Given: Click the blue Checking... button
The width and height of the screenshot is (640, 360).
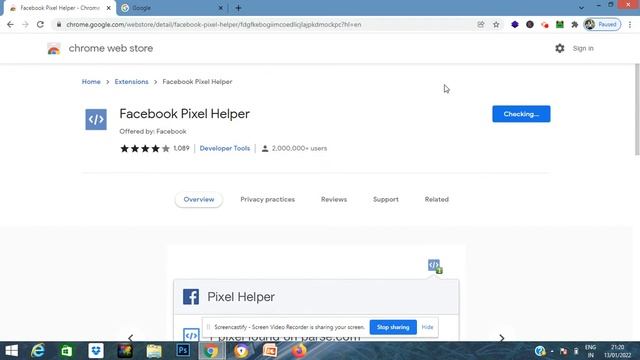Looking at the screenshot, I should (x=521, y=114).
